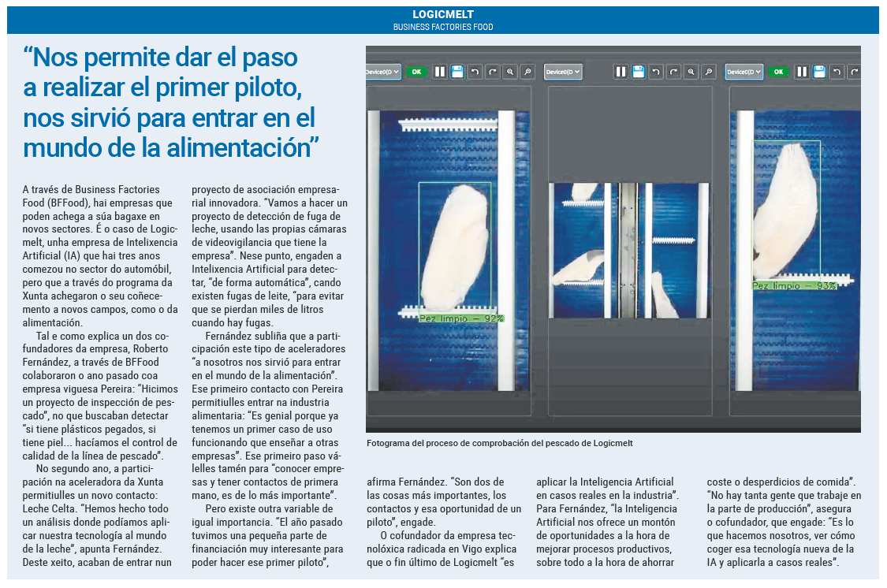Image resolution: width=887 pixels, height=588 pixels.
Task: Expand the Device0 dropdown of the middle panel
Action: 563,72
